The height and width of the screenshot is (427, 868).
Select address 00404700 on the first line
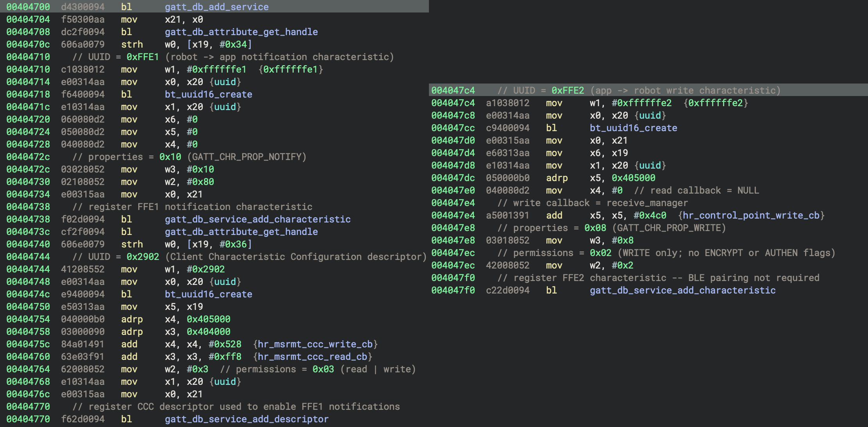(x=28, y=7)
